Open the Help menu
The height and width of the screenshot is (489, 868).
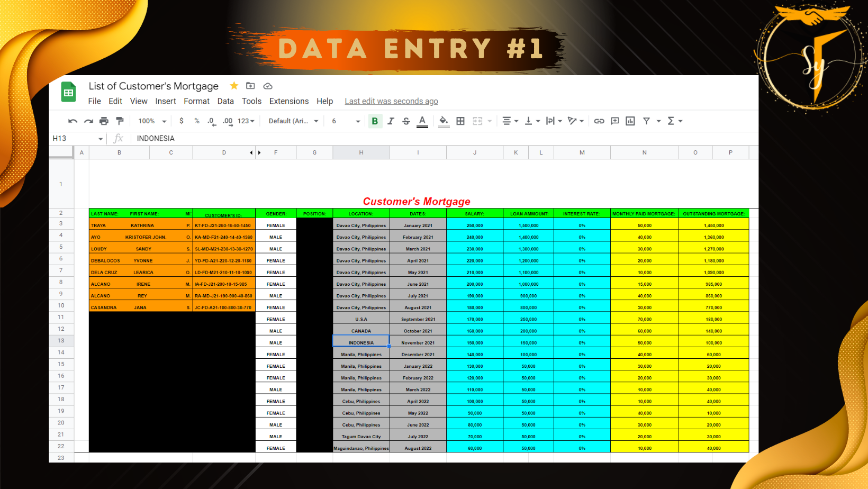coord(325,101)
